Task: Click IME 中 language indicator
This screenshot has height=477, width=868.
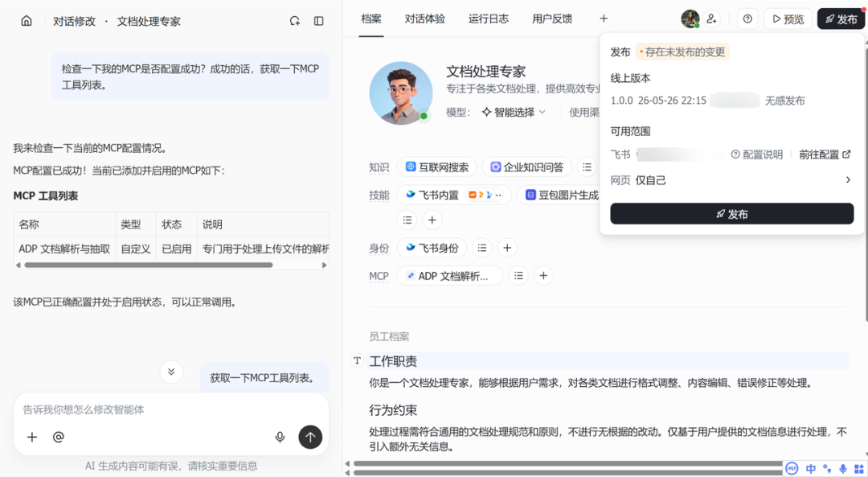Action: coord(810,469)
